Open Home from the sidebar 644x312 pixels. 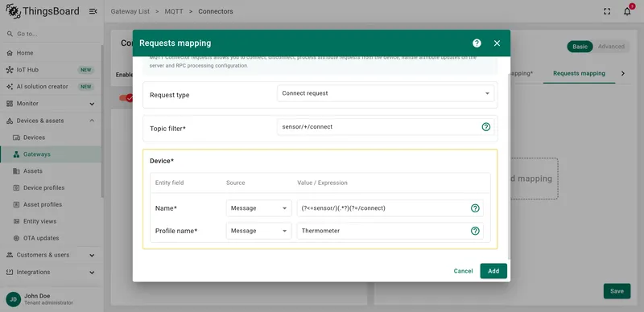[x=52, y=53]
